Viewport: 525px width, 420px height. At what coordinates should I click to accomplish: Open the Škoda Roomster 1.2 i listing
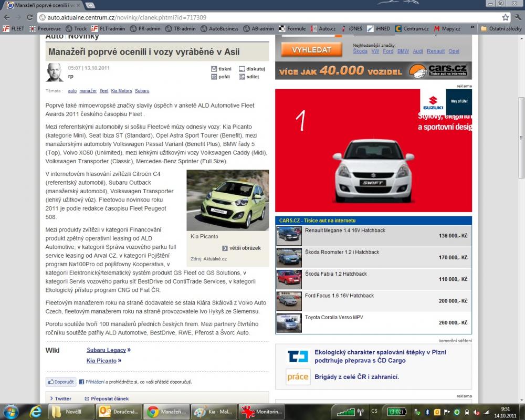tap(373, 258)
